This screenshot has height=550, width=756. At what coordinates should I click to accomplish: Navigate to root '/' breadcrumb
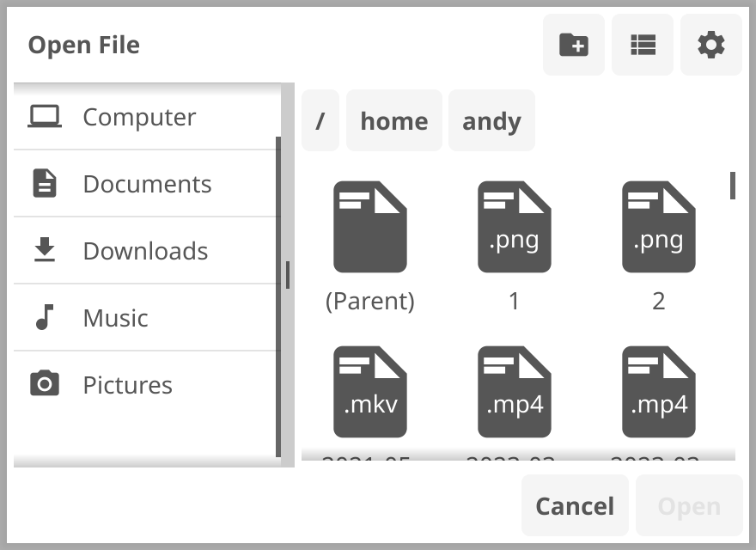(x=320, y=120)
